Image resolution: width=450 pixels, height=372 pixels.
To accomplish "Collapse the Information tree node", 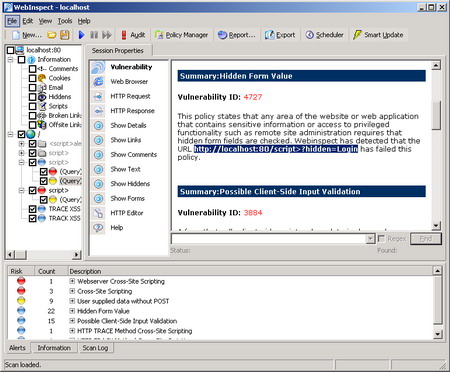I will pos(11,59).
